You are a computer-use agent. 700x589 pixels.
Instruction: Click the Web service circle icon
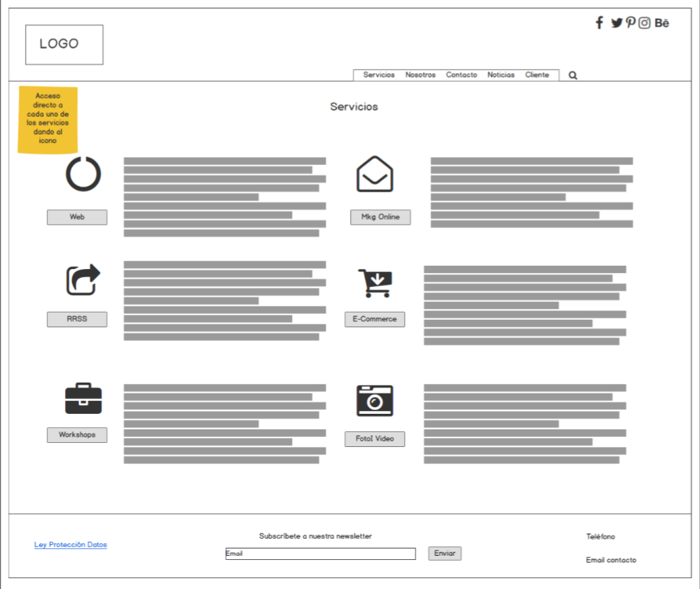coord(84,174)
